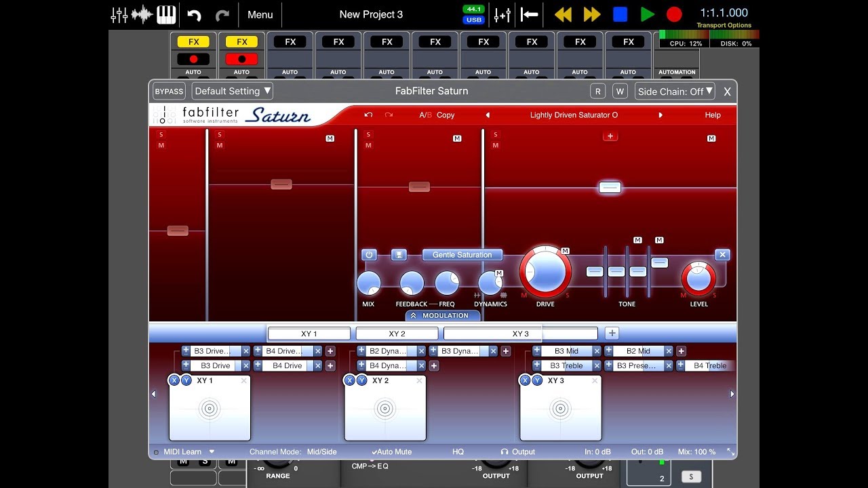Rewind the transport
This screenshot has width=868, height=488.
[563, 14]
